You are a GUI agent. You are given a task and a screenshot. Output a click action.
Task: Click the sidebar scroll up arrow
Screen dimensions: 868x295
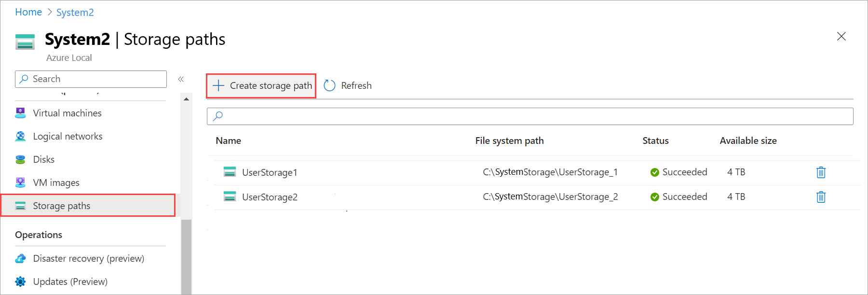(x=186, y=99)
